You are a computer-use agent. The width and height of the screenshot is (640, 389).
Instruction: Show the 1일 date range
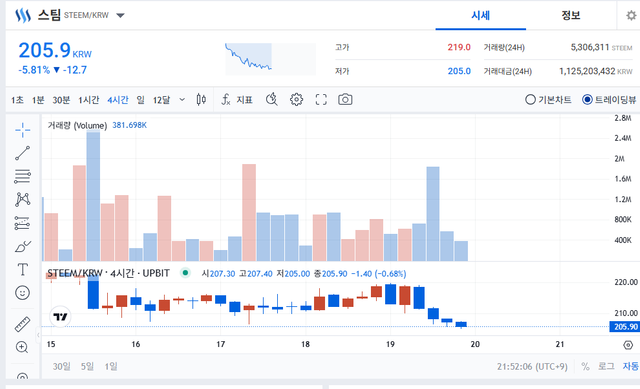pyautogui.click(x=111, y=367)
